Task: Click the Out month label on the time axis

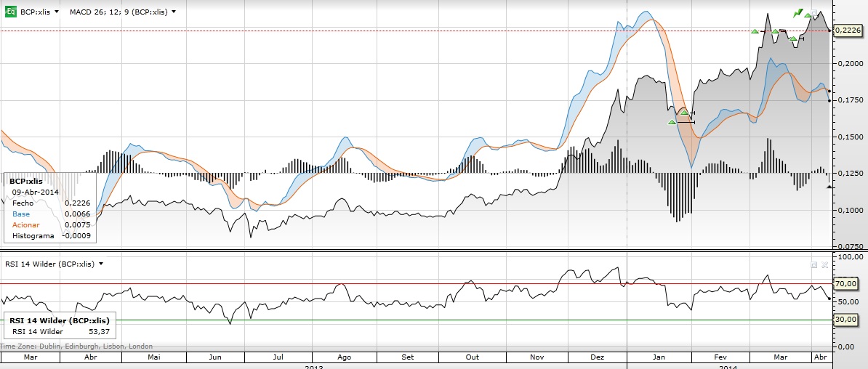Action: (x=473, y=357)
